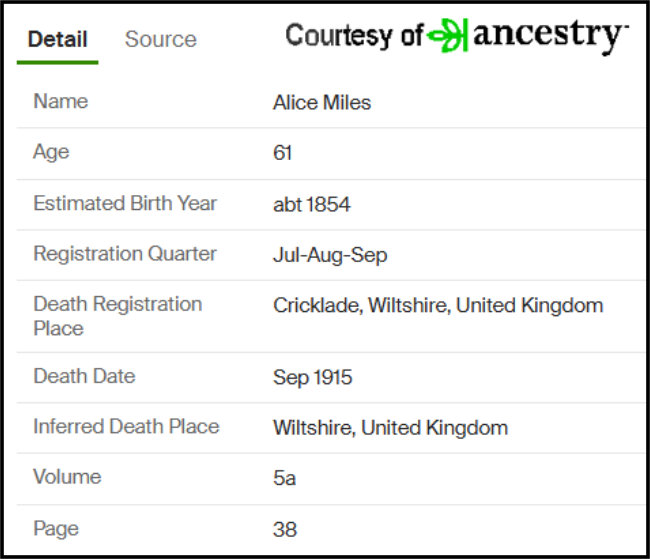The height and width of the screenshot is (559, 650).
Task: Click the "ancestry" wordmark text
Action: pyautogui.click(x=549, y=36)
